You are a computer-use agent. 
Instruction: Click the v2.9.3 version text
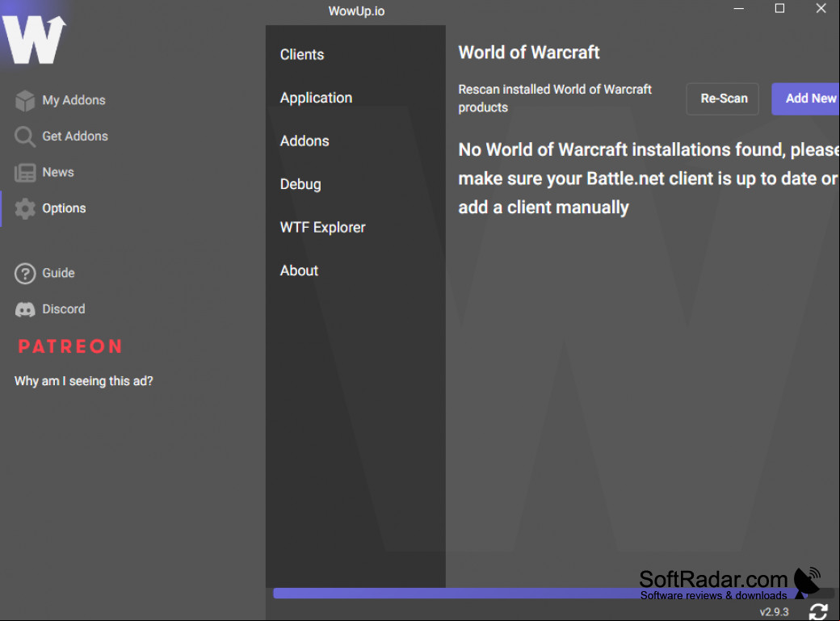(x=774, y=612)
